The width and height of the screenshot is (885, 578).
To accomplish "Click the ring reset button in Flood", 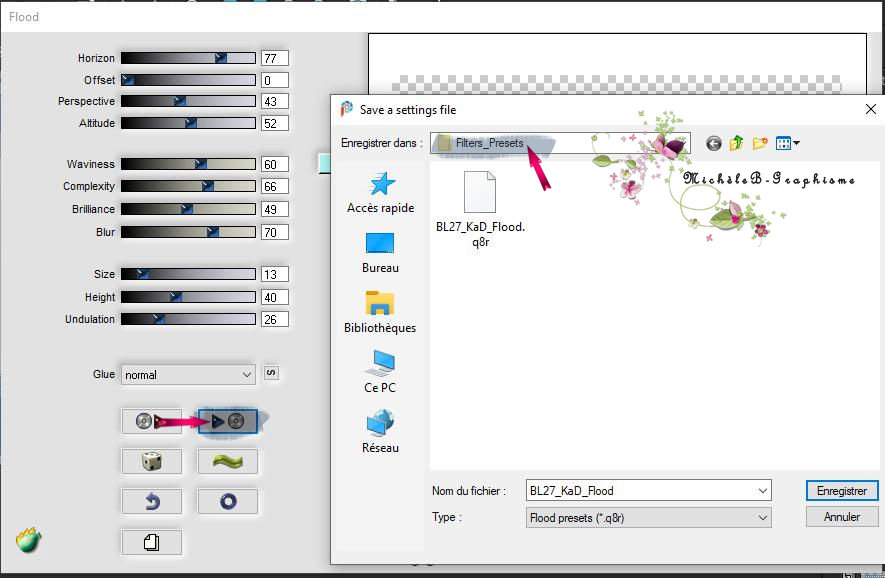I will coord(227,501).
